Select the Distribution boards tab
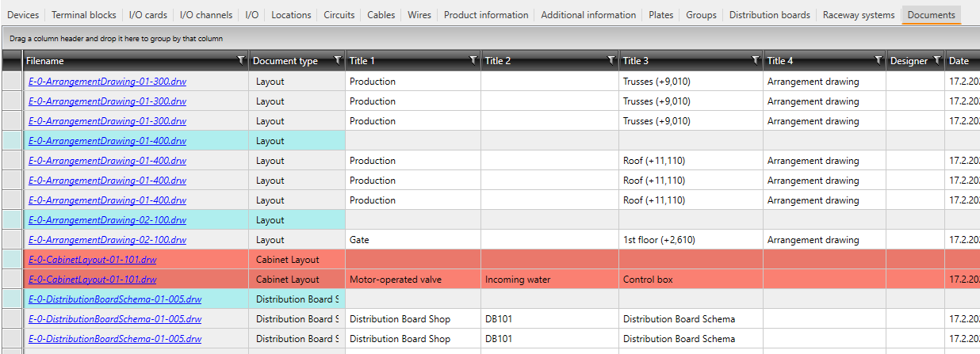Viewport: 980px width, 354px height. [769, 15]
